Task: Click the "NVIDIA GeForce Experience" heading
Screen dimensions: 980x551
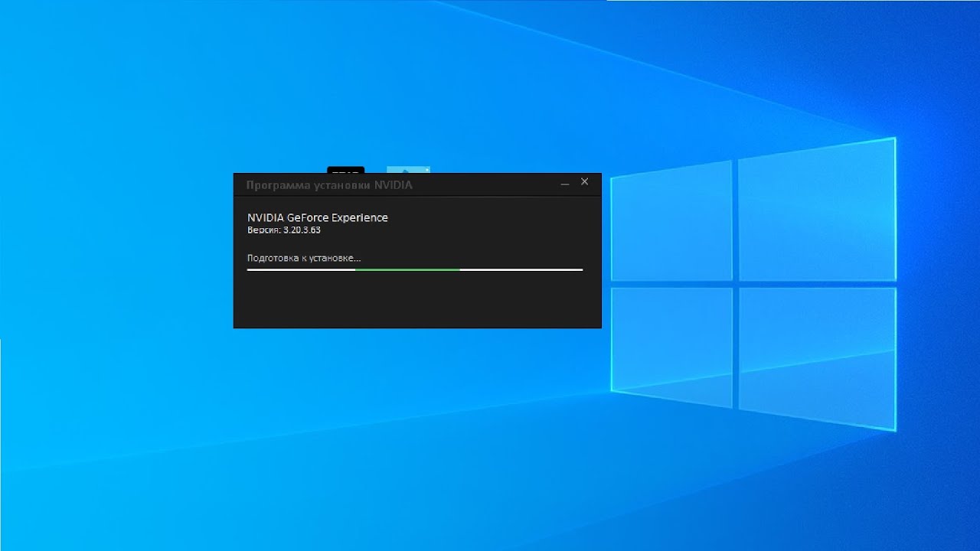Action: (x=318, y=217)
